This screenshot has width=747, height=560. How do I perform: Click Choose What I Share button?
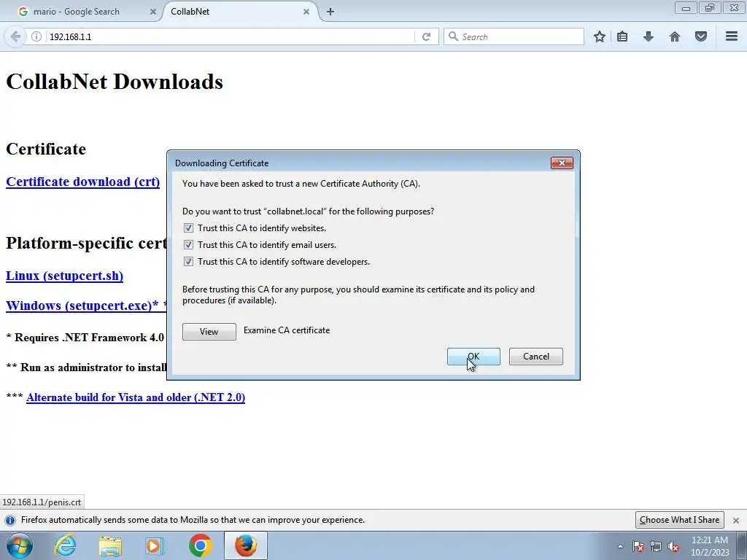[x=679, y=520]
